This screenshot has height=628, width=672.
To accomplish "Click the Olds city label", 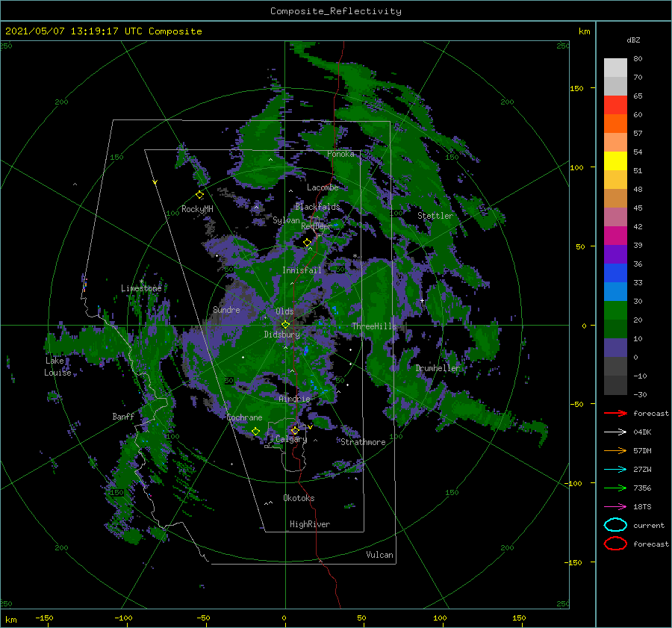I will tap(284, 311).
